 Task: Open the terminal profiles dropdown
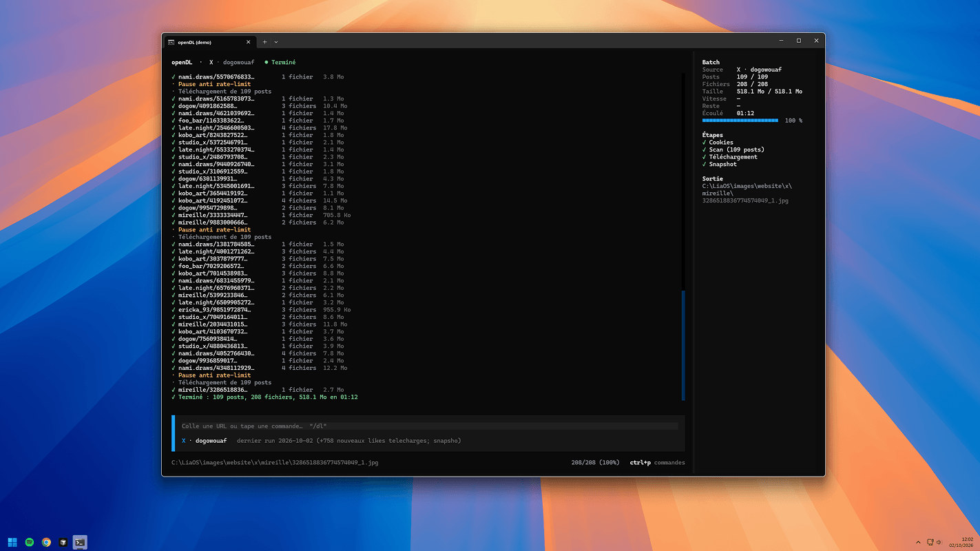pyautogui.click(x=276, y=42)
